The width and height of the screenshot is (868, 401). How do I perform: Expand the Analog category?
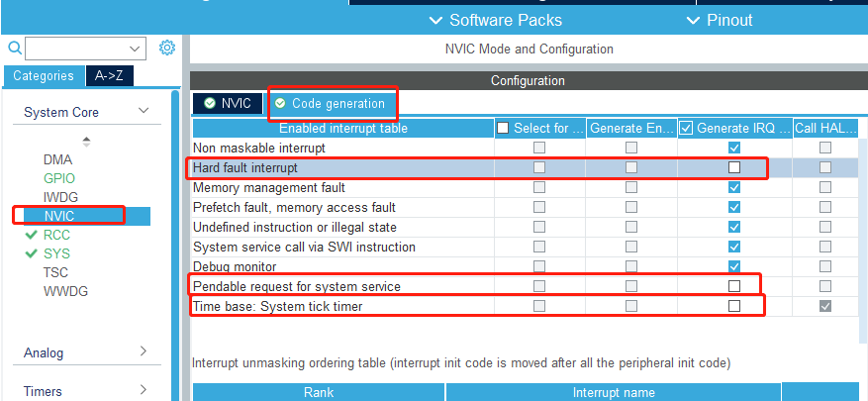coord(144,351)
